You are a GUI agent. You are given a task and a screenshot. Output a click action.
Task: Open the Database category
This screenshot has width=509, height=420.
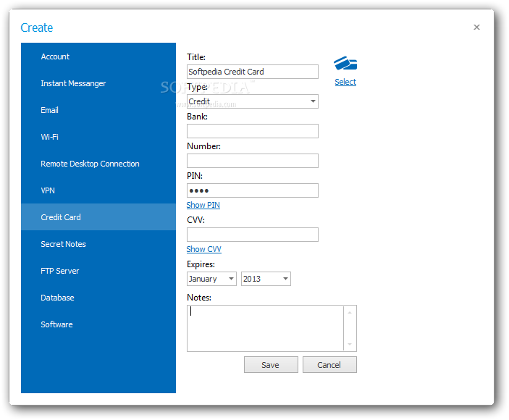pos(98,298)
